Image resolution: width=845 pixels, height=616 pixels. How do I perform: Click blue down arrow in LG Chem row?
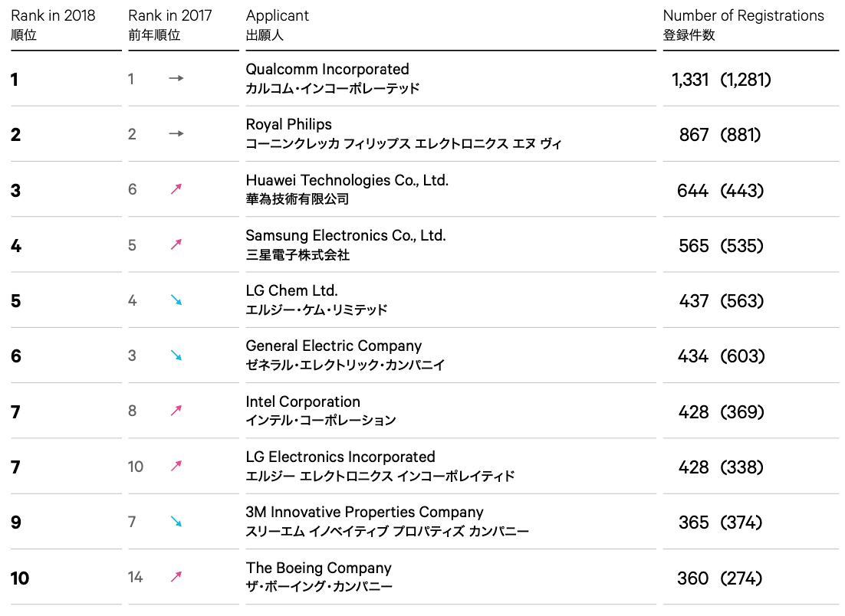pos(176,300)
